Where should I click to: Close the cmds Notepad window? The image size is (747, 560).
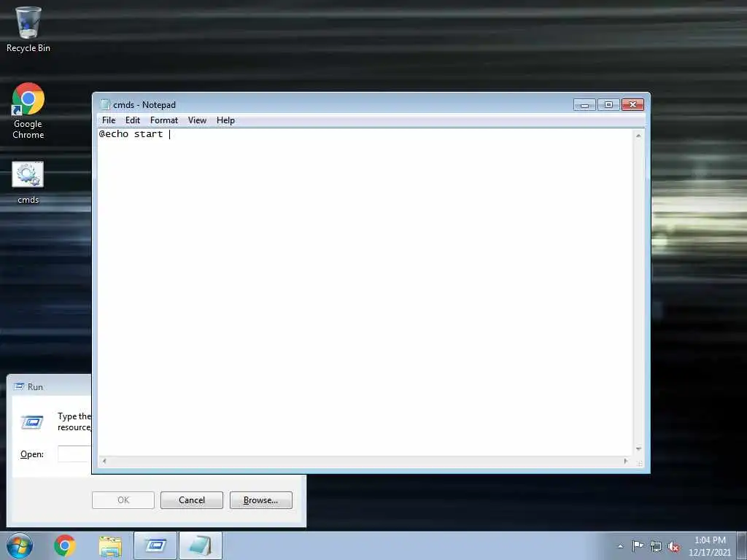click(x=632, y=105)
